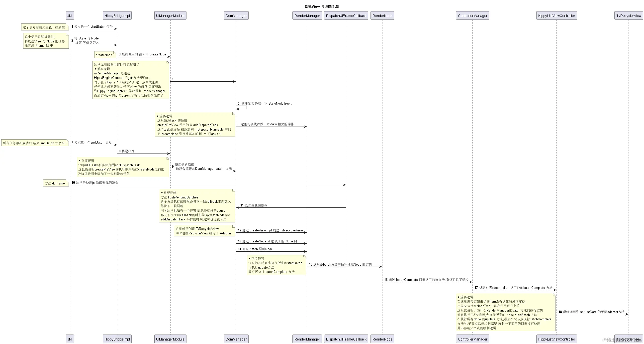Select the mRenderManager 重要逻辑 note near UIManagerModule
Viewport: 644px width, 344px height.
[131, 80]
